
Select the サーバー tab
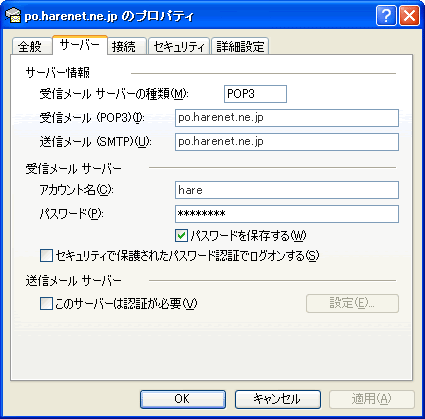80,45
